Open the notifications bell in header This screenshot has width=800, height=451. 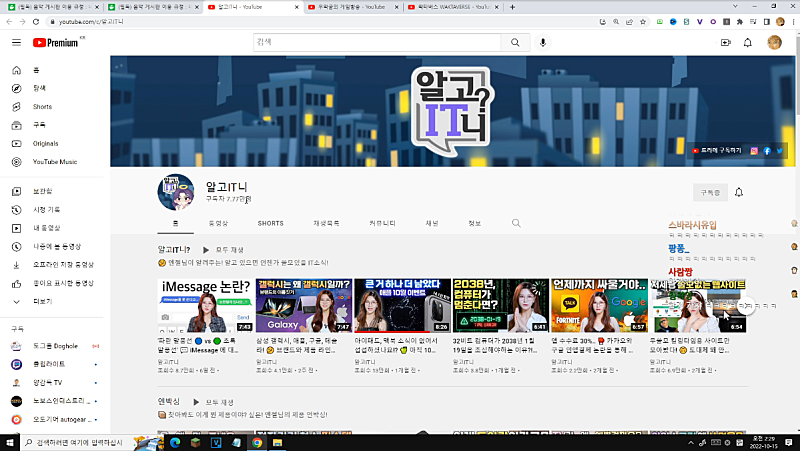coord(748,42)
